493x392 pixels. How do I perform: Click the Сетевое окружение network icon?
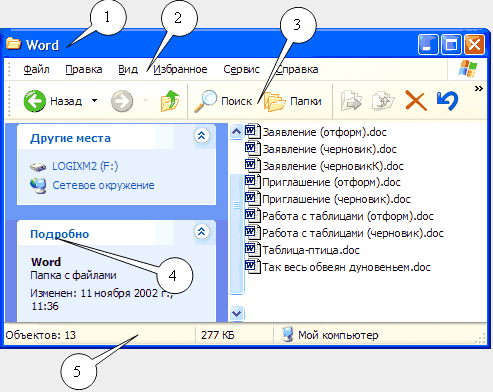[38, 186]
